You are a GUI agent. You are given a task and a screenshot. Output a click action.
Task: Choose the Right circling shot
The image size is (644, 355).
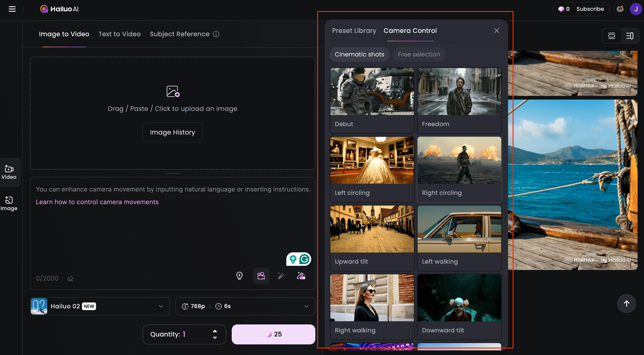459,169
